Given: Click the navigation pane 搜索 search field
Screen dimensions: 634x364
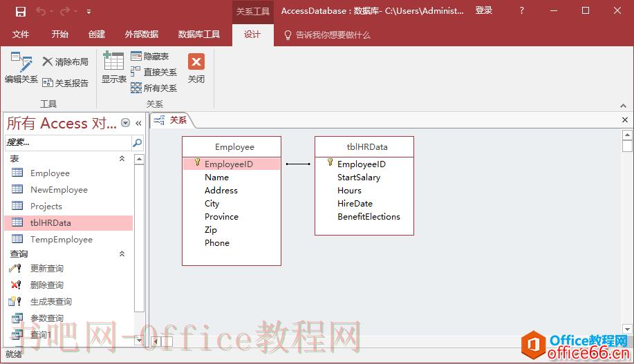Looking at the screenshot, I should 68,142.
